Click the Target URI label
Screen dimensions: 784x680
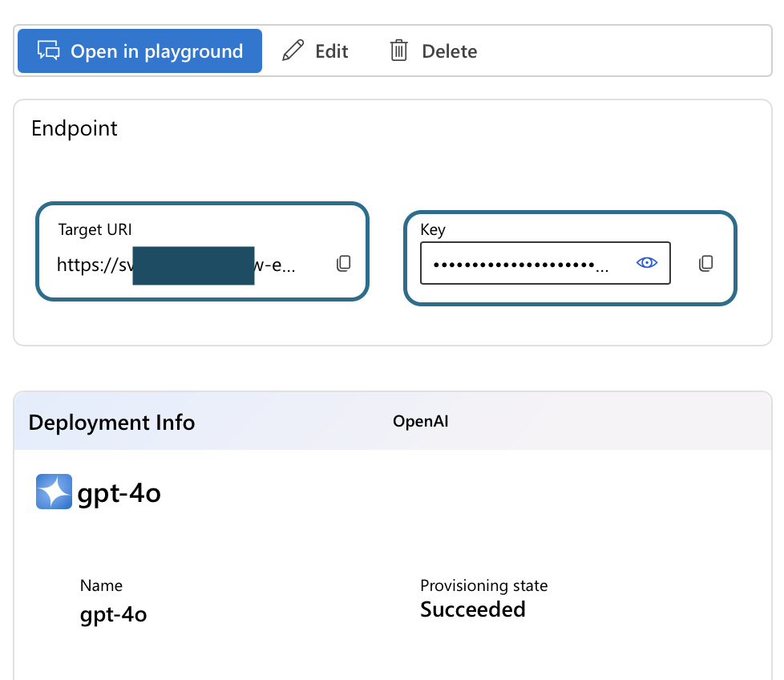95,230
